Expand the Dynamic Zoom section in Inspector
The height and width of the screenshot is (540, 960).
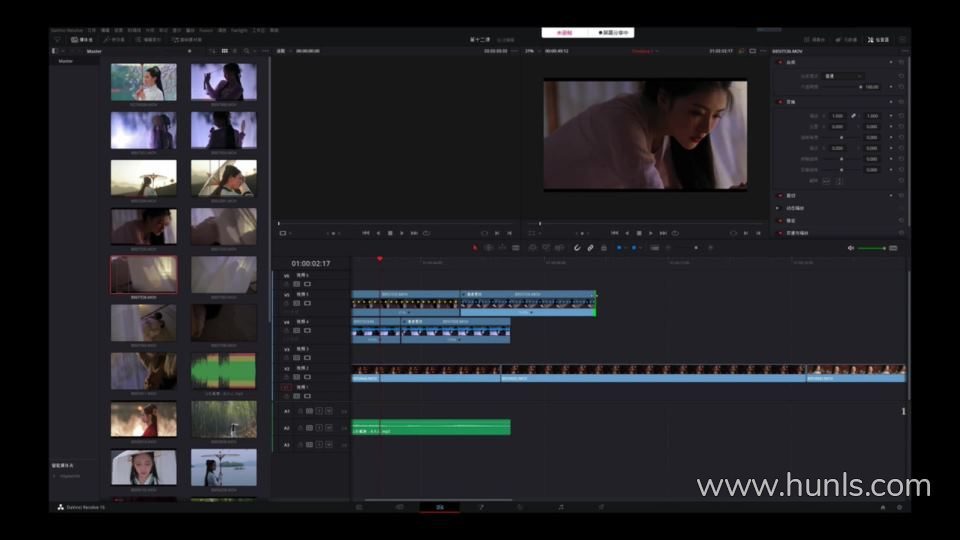click(x=779, y=208)
